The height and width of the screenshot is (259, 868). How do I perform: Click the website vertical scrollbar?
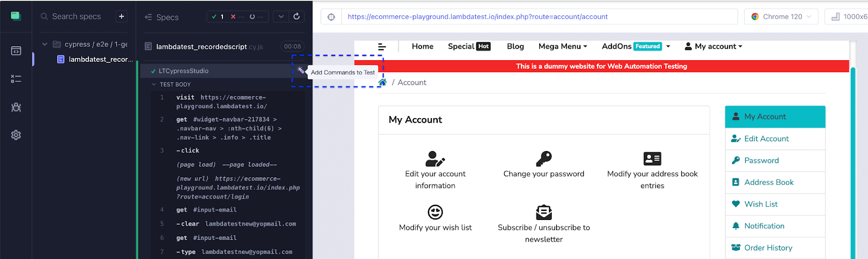pyautogui.click(x=853, y=163)
